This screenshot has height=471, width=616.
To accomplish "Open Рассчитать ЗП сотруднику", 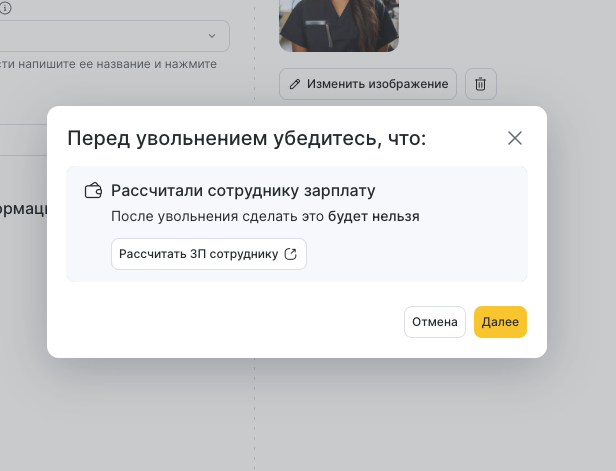I will click(x=198, y=254).
